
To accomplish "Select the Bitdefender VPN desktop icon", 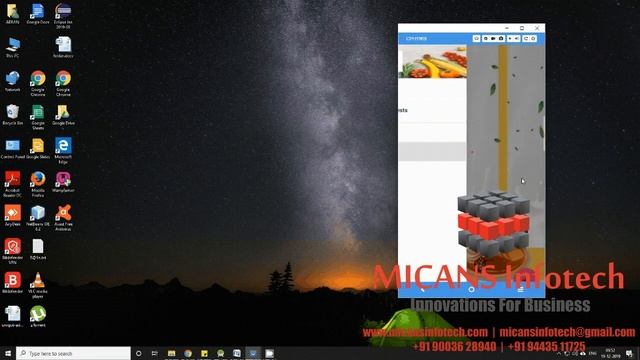I will 13,251.
